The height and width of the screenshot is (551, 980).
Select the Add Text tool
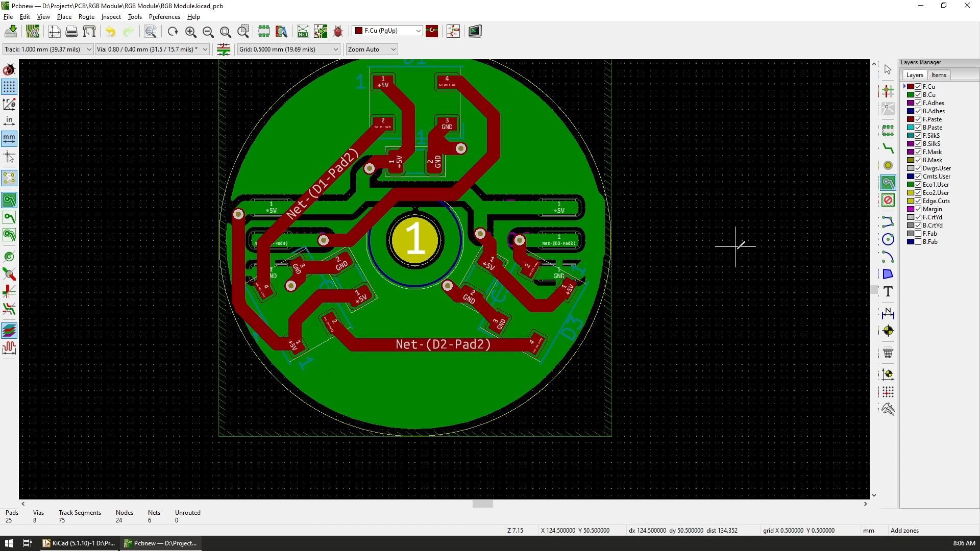(888, 291)
